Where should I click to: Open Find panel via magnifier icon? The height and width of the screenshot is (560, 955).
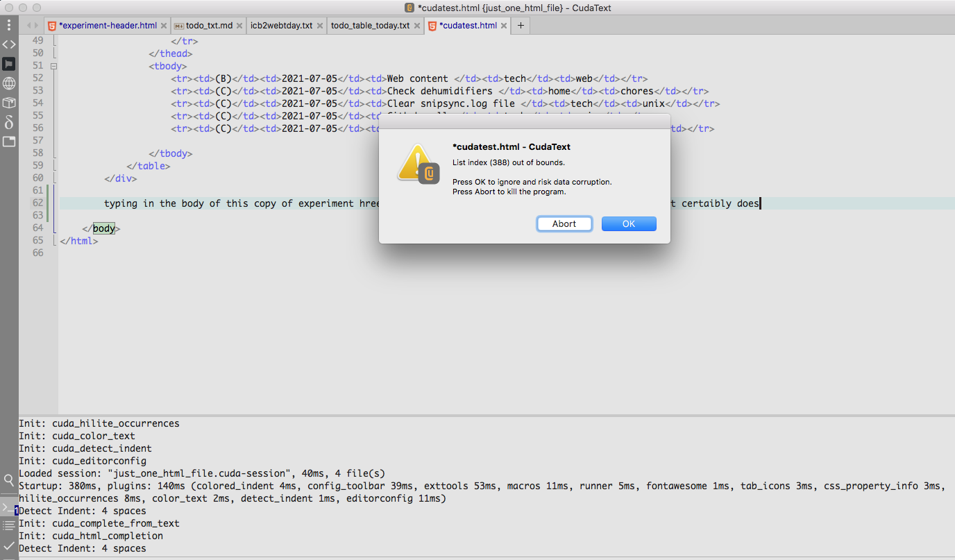9,480
